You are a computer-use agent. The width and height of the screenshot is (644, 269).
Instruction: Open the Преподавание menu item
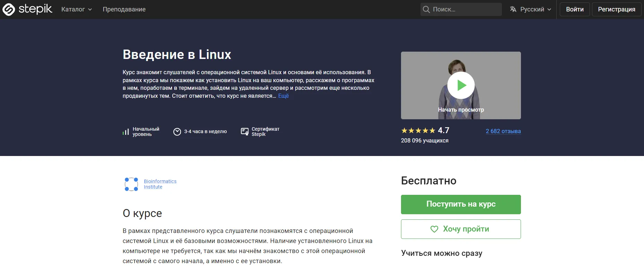click(124, 9)
